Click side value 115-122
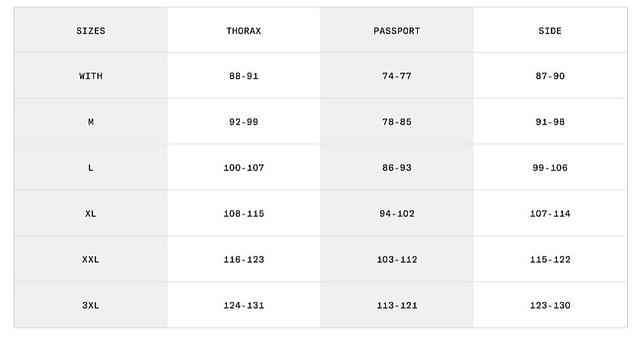The image size is (644, 341). 550,260
